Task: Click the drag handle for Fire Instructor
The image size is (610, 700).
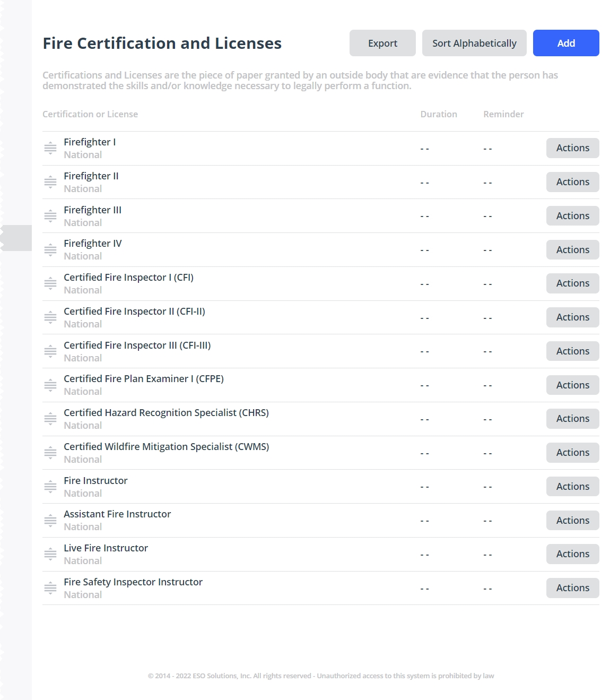Action: coord(50,486)
